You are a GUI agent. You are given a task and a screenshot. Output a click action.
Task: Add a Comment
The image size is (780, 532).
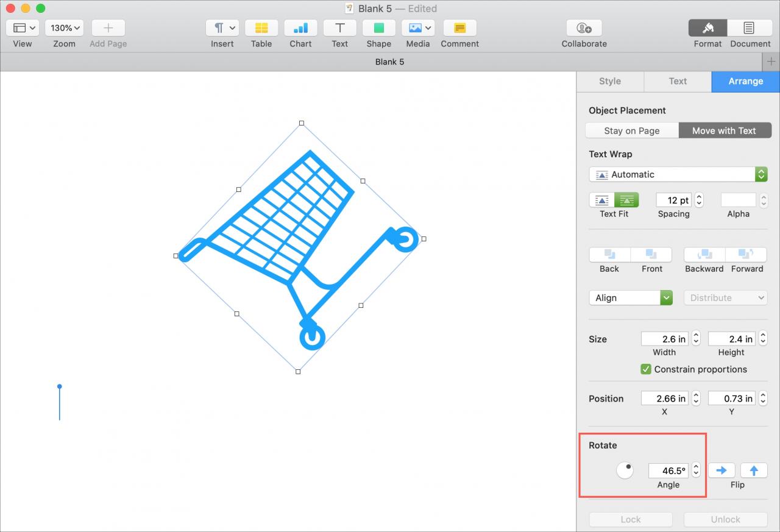[x=460, y=28]
